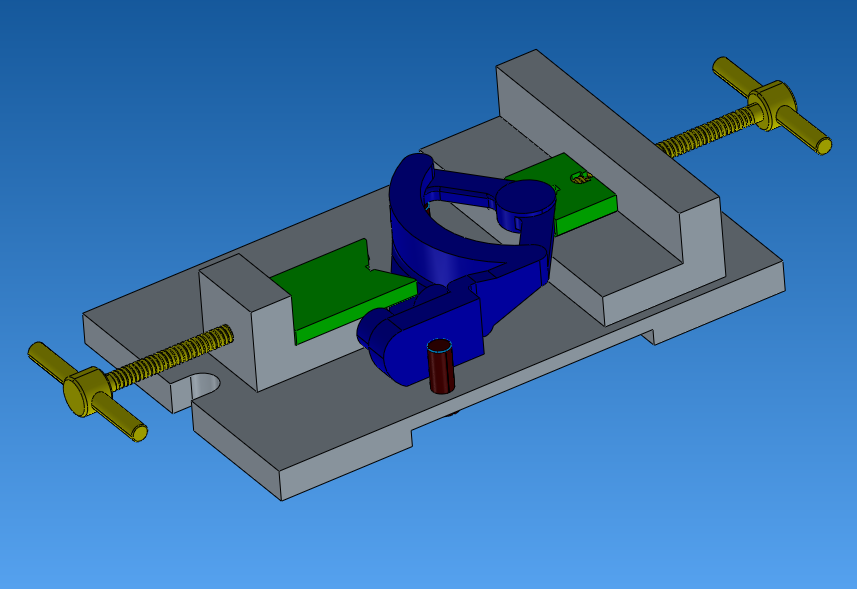Pick the semicircular notch in the base
Screen dimensions: 857x589
click(x=205, y=385)
